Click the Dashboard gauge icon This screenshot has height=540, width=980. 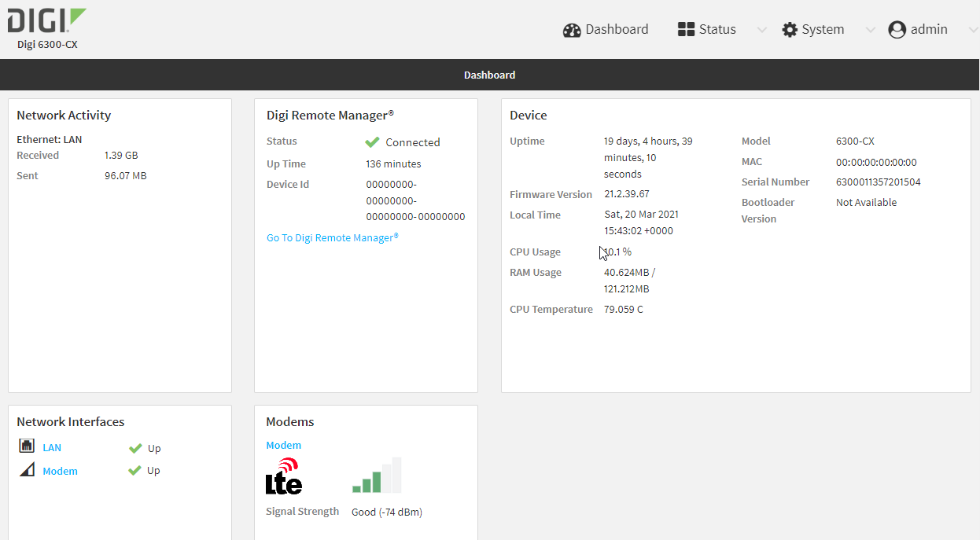[572, 30]
